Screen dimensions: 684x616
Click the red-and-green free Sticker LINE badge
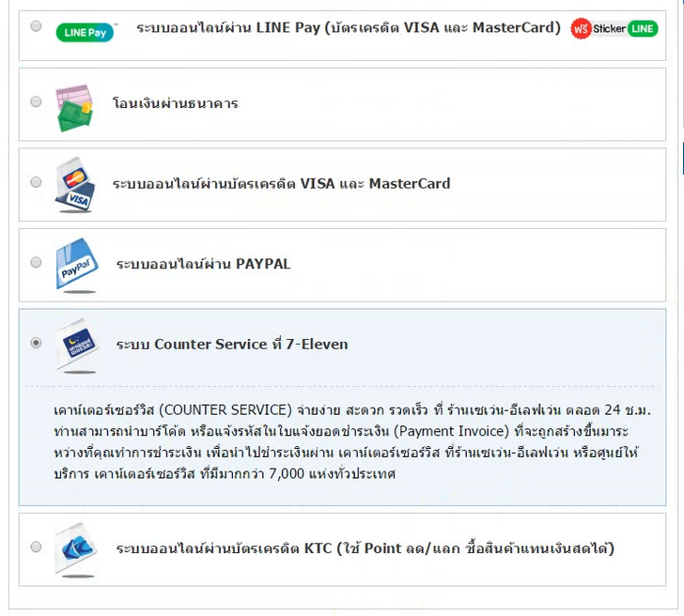(614, 28)
